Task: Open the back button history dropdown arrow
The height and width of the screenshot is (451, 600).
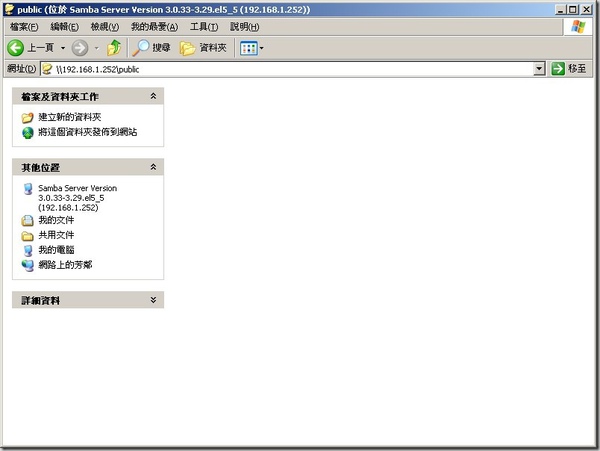Action: point(63,48)
